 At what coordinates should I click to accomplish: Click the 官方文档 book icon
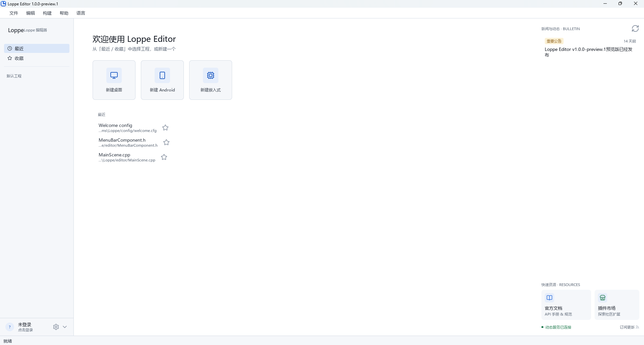[549, 297]
